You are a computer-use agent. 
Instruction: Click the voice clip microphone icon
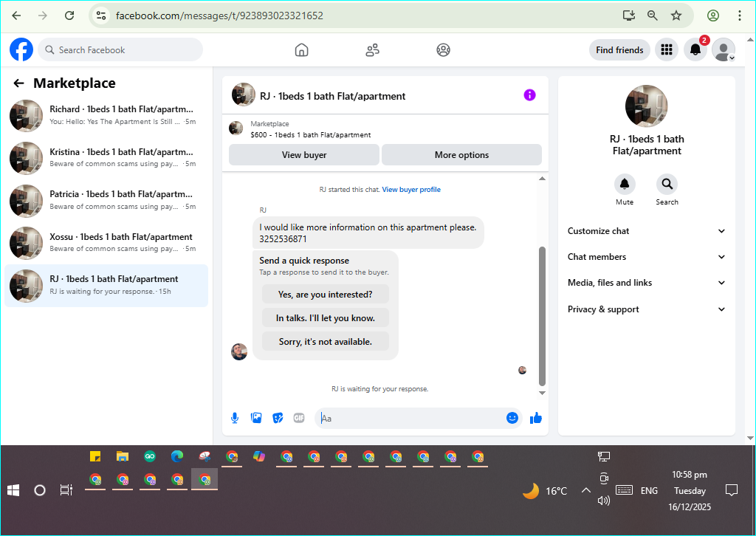click(235, 418)
